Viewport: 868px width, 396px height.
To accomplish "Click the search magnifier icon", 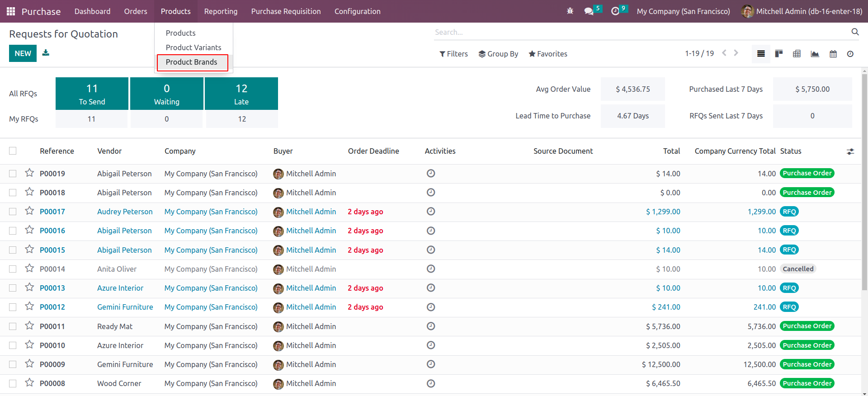I will pyautogui.click(x=855, y=32).
